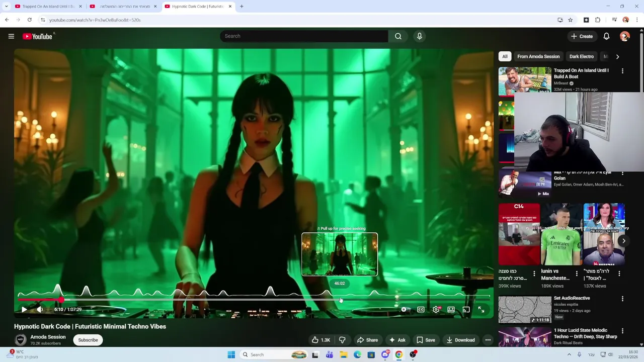Click the address bar URL

95,20
